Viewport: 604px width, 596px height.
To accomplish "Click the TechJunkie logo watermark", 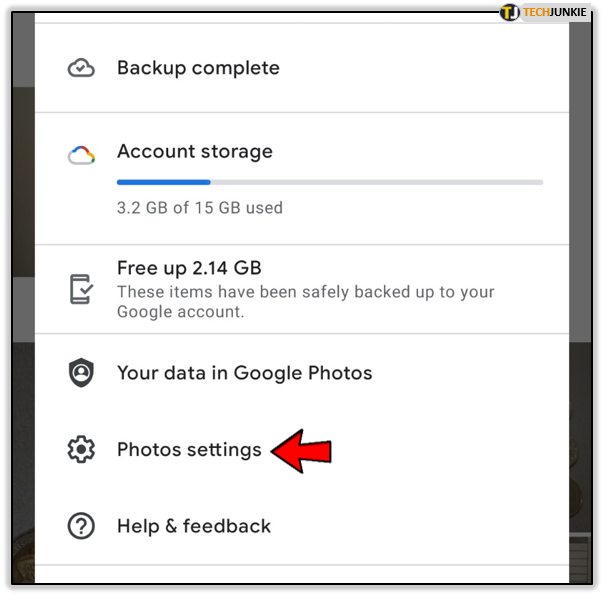I will pos(544,12).
